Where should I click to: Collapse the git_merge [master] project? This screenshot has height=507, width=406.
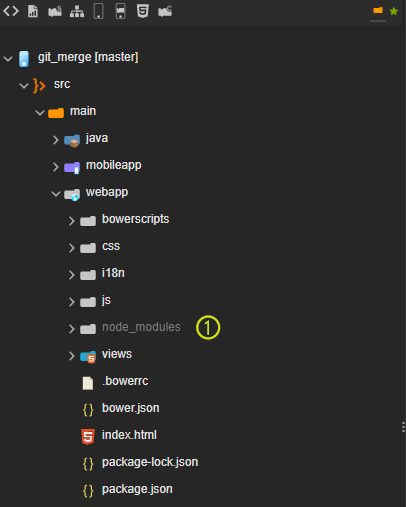click(8, 59)
